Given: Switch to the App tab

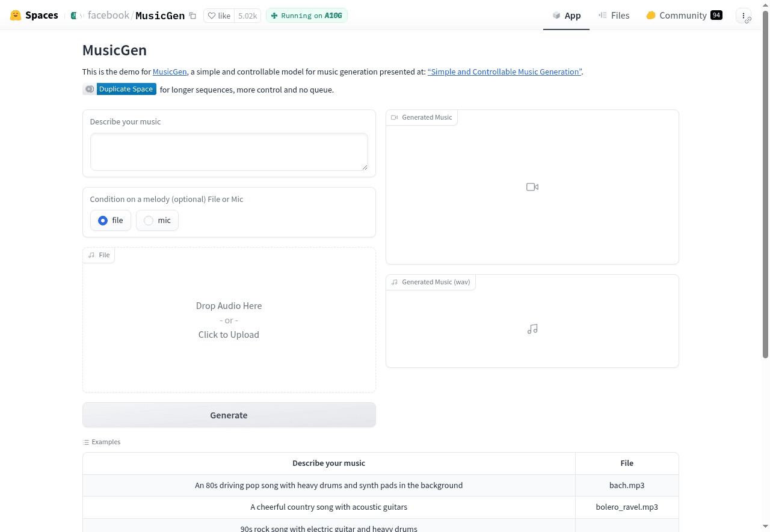Looking at the screenshot, I should 566,16.
